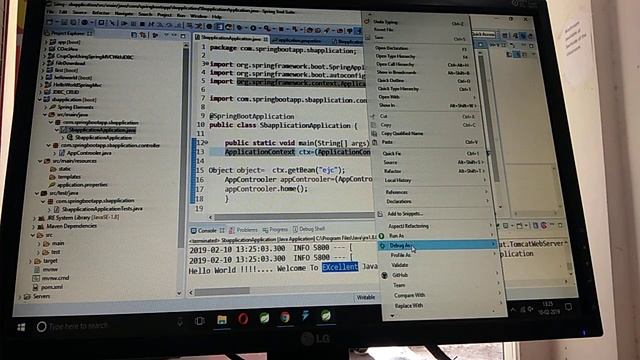The image size is (640, 360).
Task: Click the Debug As bug icon
Action: coord(382,246)
